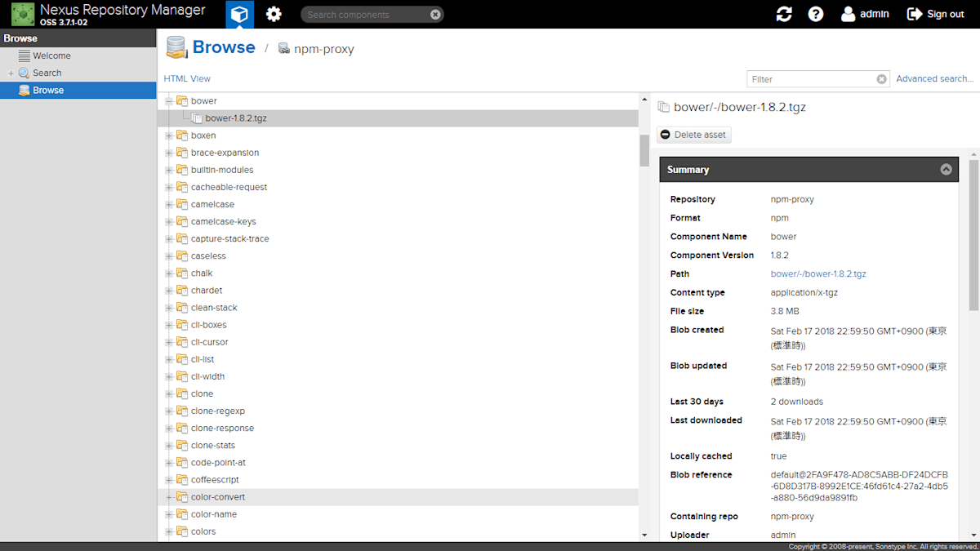Clear the component search box with the X icon
The height and width of the screenshot is (551, 980).
coord(435,15)
